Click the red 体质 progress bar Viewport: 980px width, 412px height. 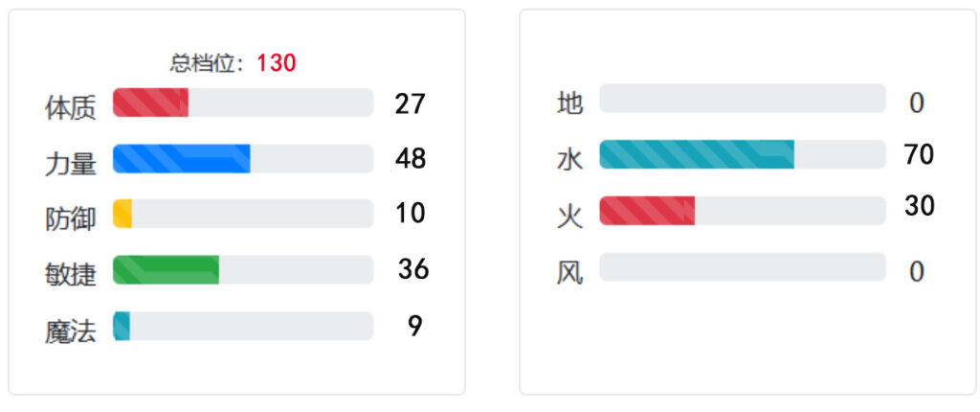[243, 103]
